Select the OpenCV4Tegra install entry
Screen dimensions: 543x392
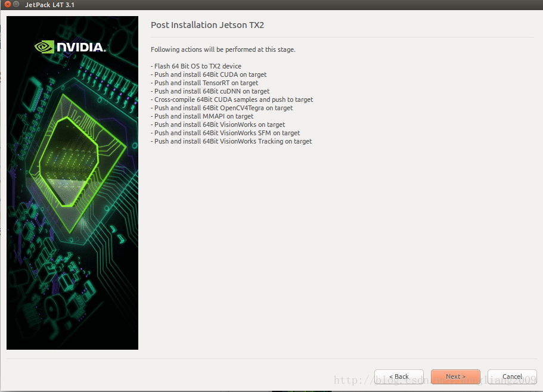[x=222, y=108]
